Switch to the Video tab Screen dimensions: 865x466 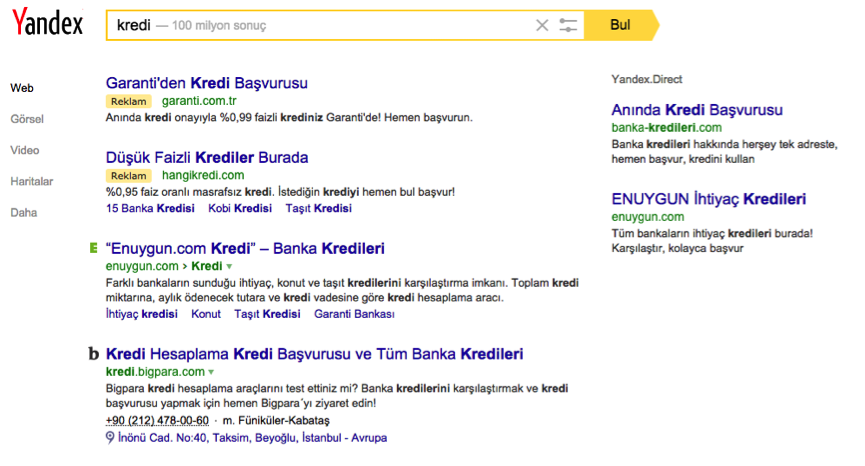point(25,150)
